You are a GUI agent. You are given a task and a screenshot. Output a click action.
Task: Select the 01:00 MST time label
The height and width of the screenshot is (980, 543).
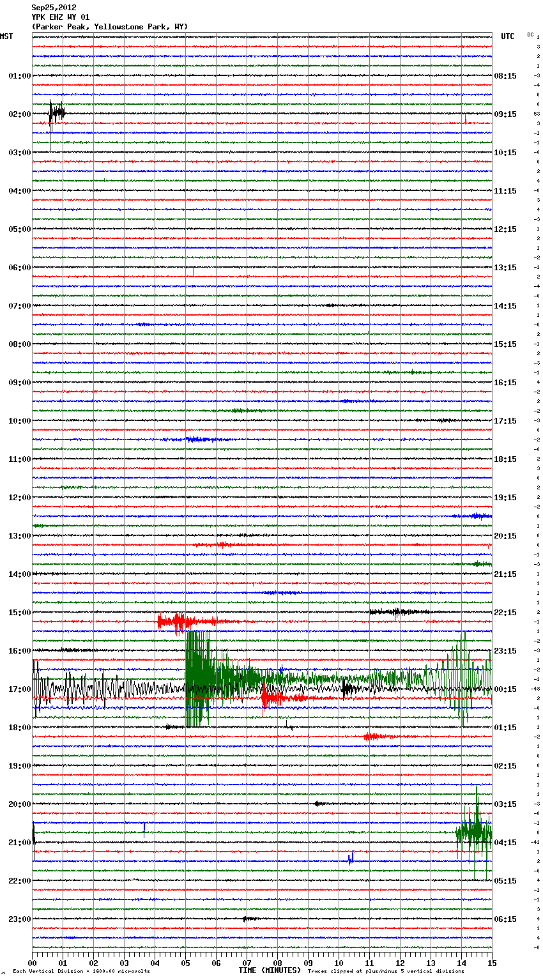coord(20,76)
